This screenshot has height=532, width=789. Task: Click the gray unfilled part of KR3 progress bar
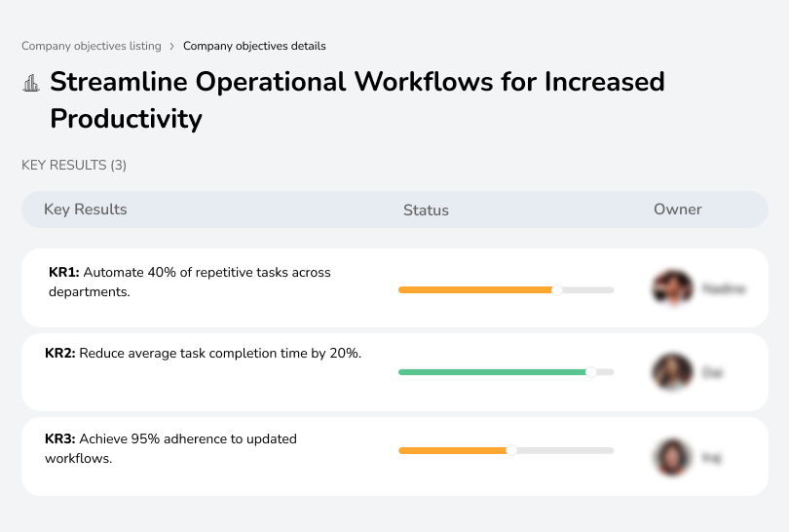pyautogui.click(x=565, y=450)
